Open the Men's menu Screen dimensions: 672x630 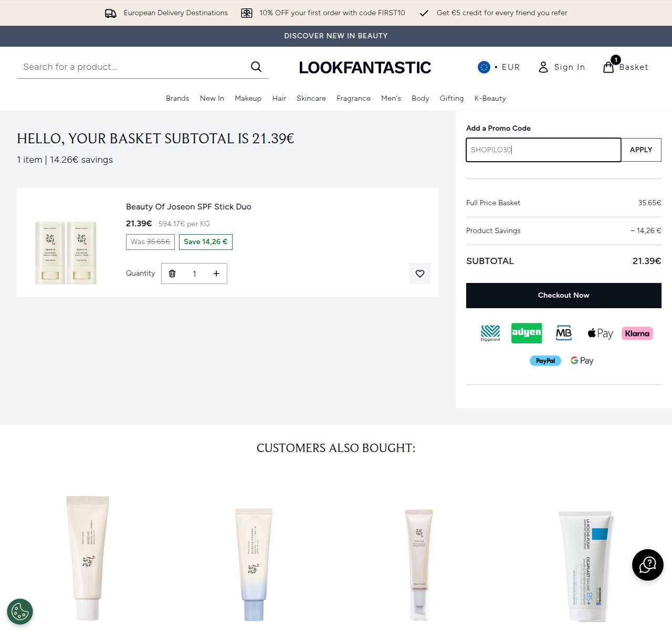[x=391, y=98]
